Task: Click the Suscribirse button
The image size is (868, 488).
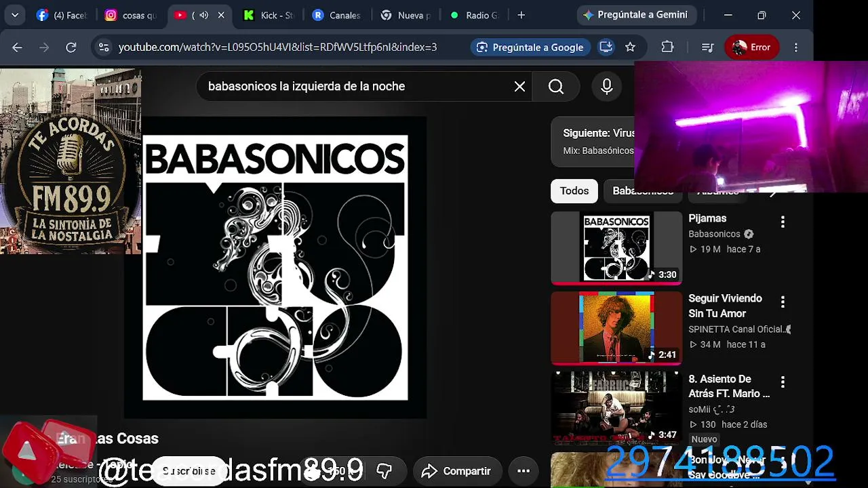Action: [x=189, y=471]
